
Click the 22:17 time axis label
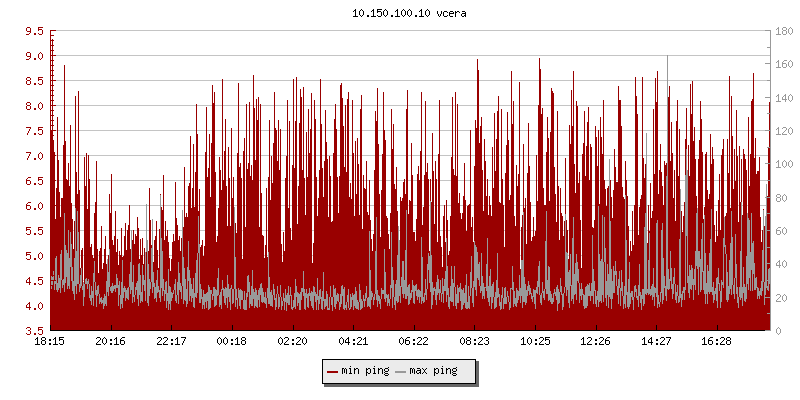click(x=171, y=342)
